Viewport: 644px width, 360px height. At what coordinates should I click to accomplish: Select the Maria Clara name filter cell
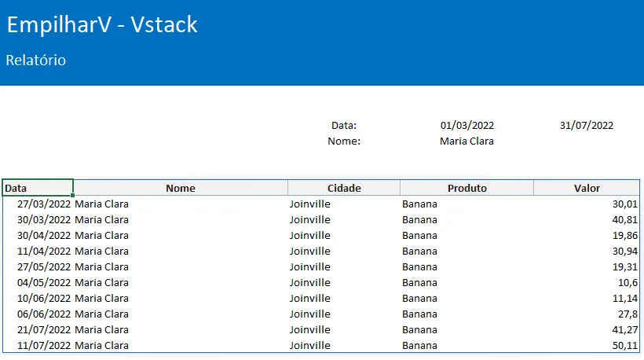(x=467, y=141)
